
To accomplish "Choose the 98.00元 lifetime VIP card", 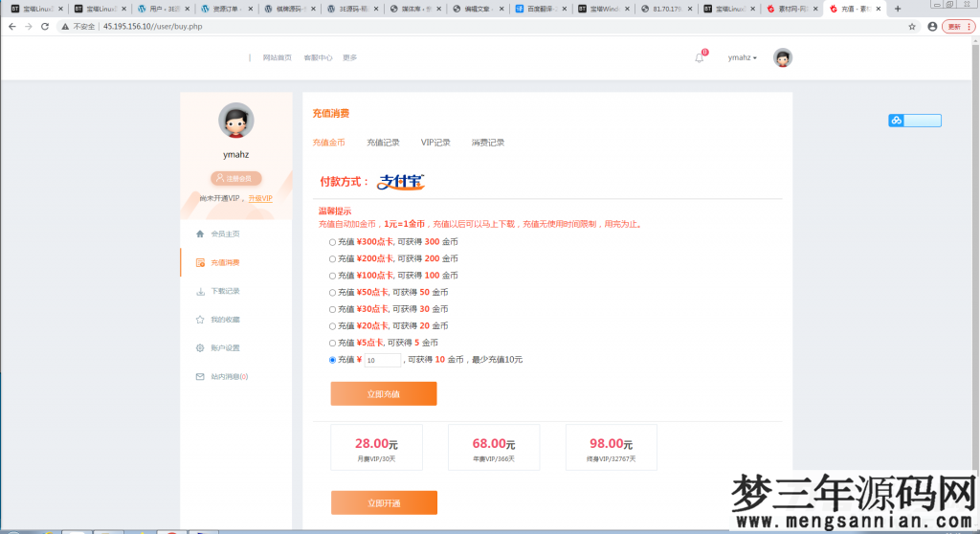I will click(x=612, y=448).
